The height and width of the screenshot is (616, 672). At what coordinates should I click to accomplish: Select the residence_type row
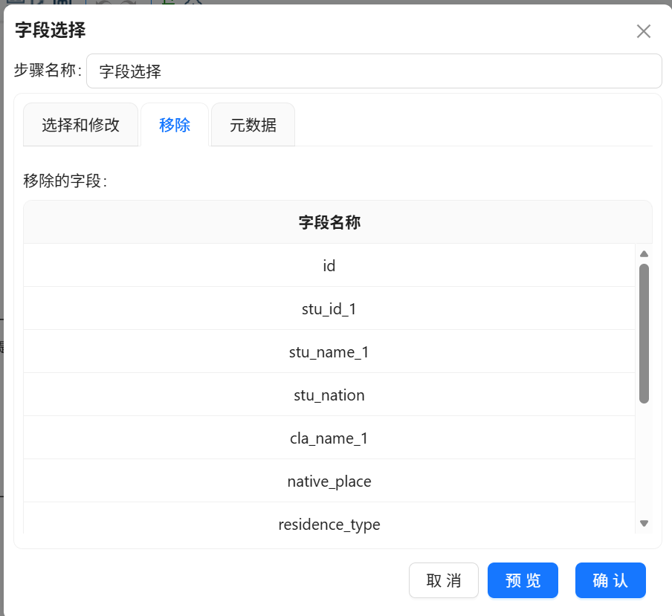pos(329,519)
